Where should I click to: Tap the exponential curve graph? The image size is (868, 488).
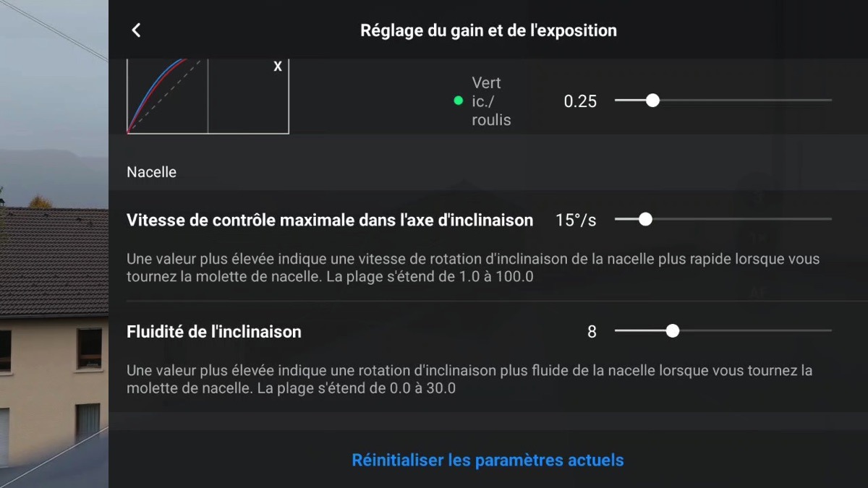208,96
